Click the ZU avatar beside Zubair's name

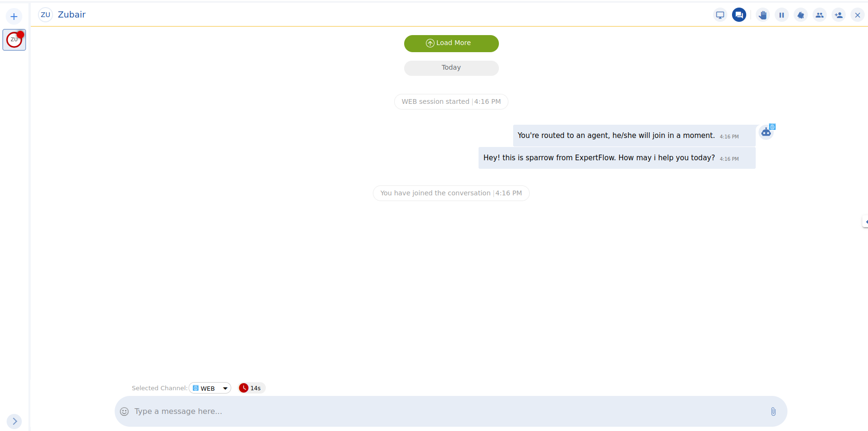45,15
